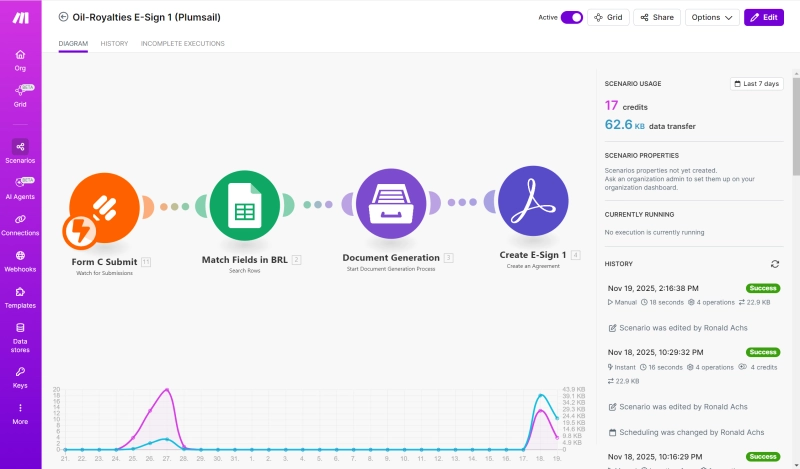800x469 pixels.
Task: Select the Form C Submit Plumsail module
Action: pos(104,208)
